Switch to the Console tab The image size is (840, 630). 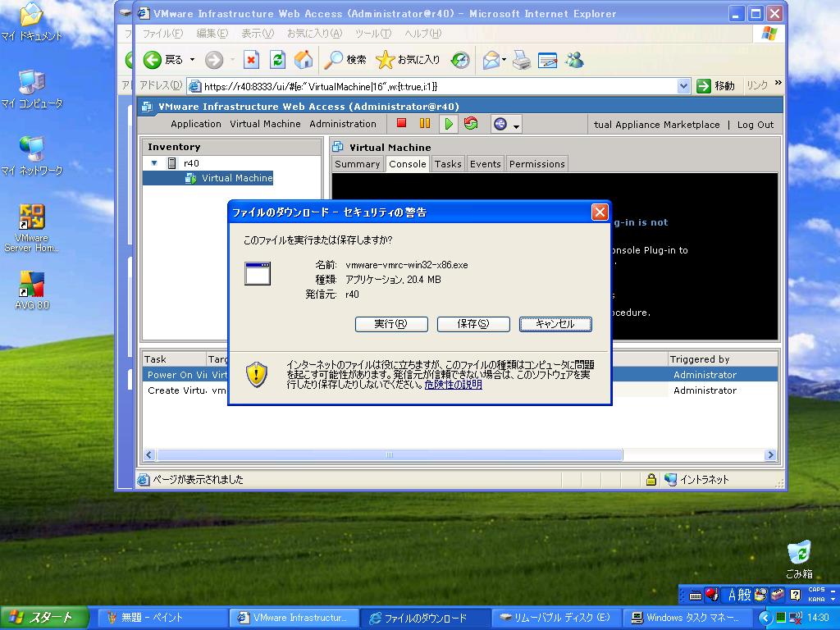[408, 164]
